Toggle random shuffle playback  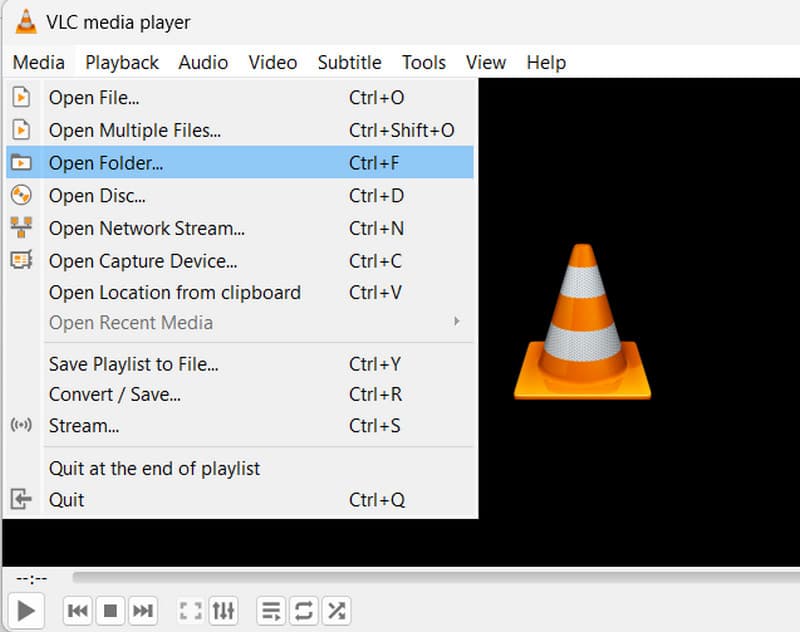(336, 610)
